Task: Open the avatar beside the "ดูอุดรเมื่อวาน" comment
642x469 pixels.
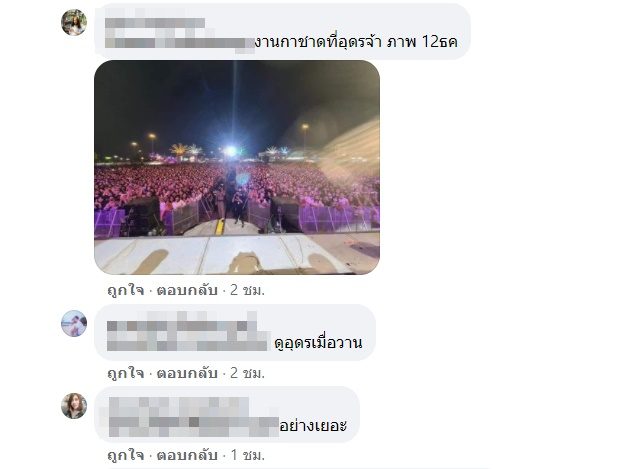Action: [x=74, y=324]
